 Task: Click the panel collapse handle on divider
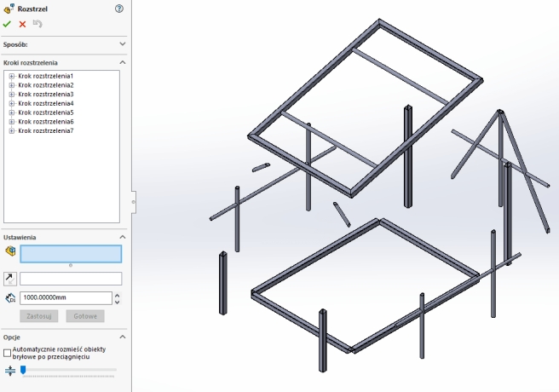click(x=133, y=202)
